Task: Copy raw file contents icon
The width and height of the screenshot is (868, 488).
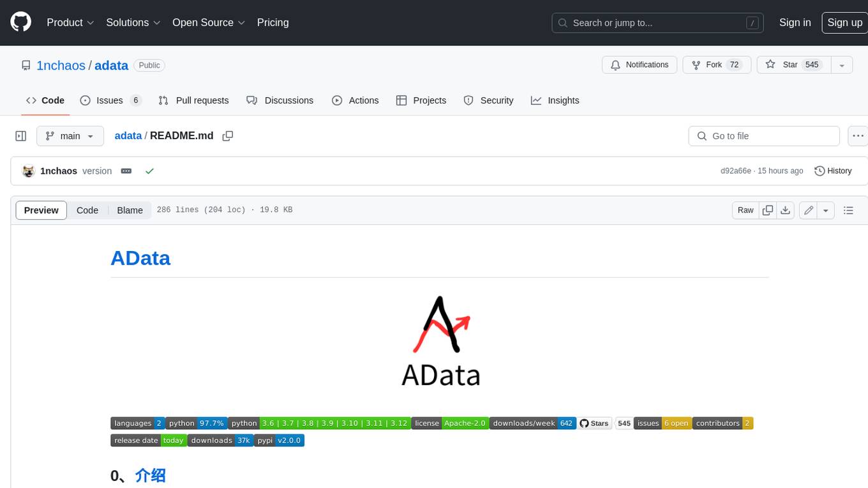Action: 768,210
